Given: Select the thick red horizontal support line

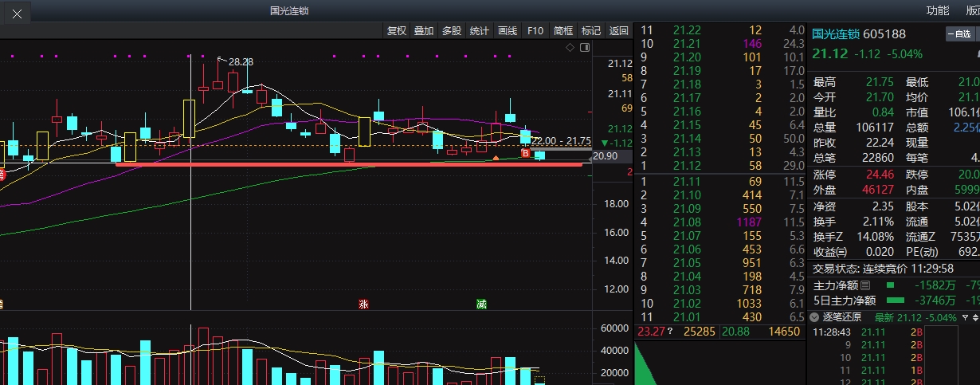Looking at the screenshot, I should click(x=349, y=164).
